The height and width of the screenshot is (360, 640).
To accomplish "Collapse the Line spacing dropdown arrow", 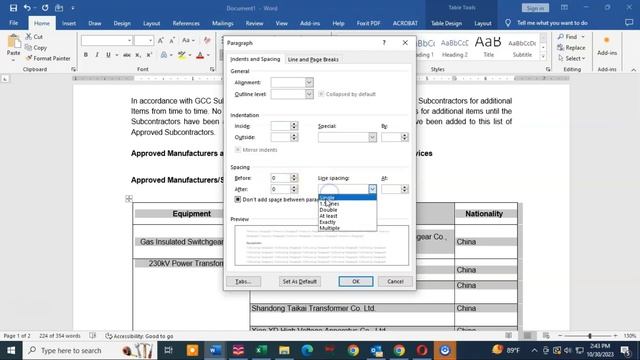I will click(x=372, y=189).
